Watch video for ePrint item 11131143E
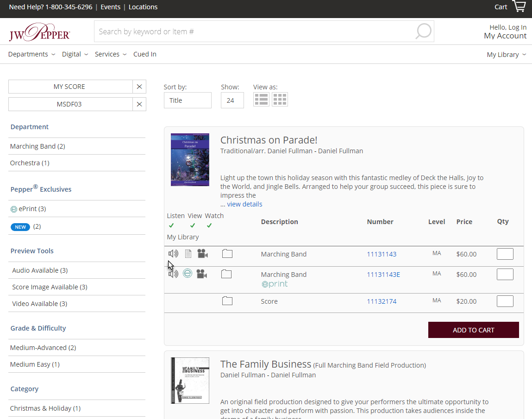Screen dimensions: 532x419 pyautogui.click(x=202, y=274)
